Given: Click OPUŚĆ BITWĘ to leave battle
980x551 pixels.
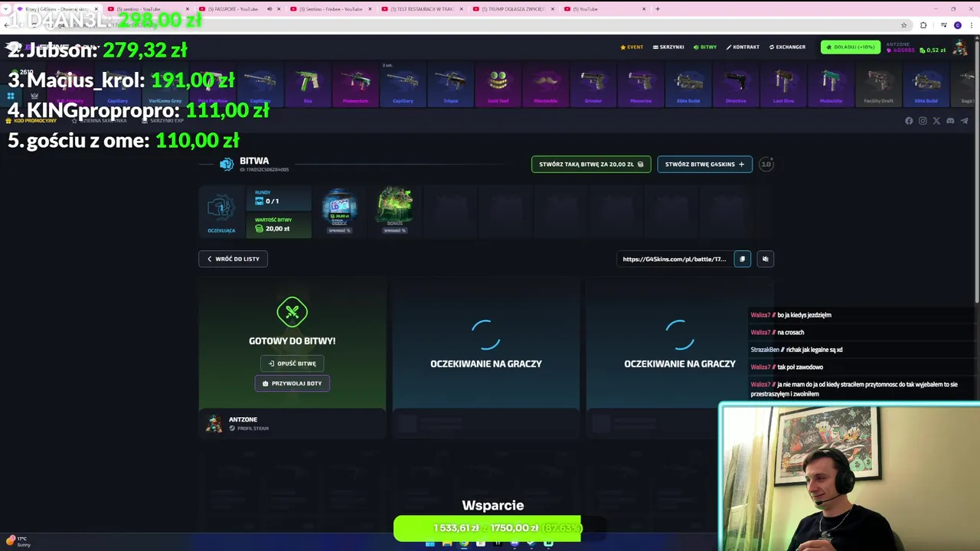Looking at the screenshot, I should coord(292,364).
